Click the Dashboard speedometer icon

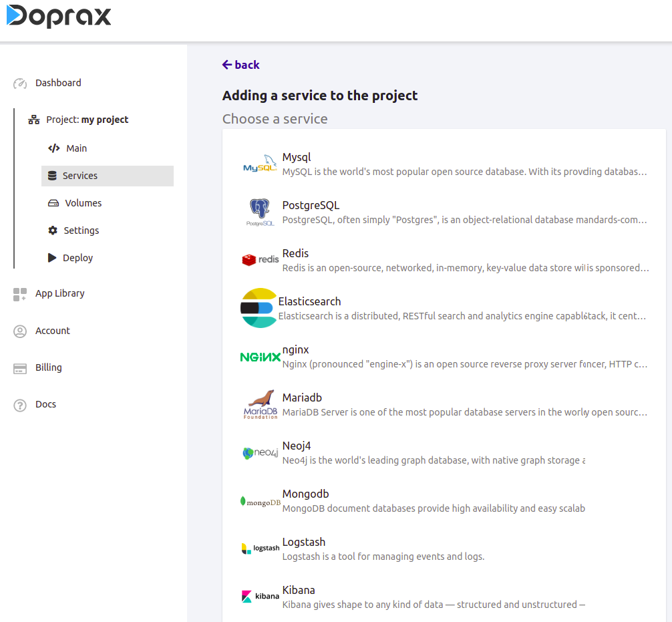coord(20,83)
